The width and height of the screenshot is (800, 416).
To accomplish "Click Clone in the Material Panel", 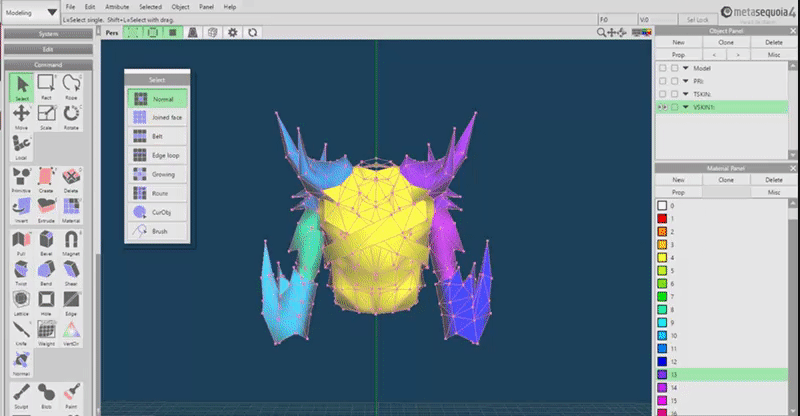I will pyautogui.click(x=726, y=180).
